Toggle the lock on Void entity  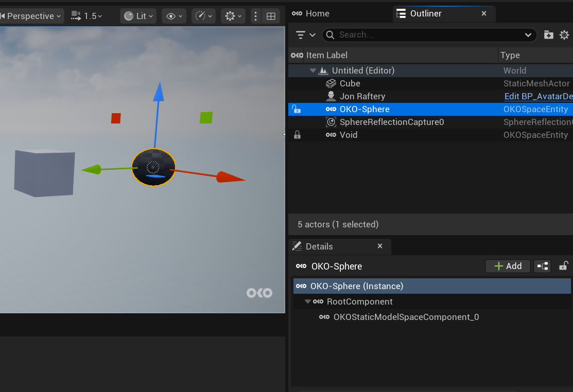pos(298,135)
